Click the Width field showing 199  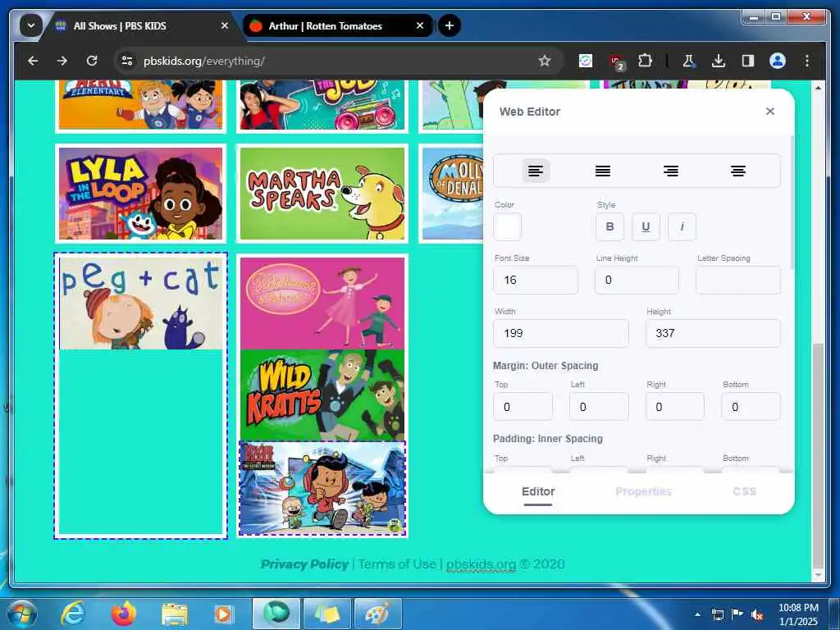coord(560,333)
